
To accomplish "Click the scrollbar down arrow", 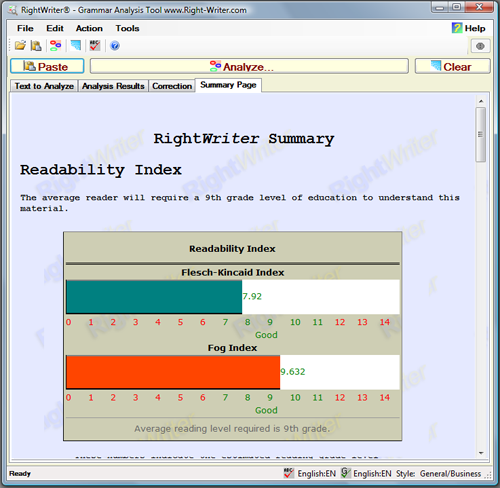I will (481, 453).
